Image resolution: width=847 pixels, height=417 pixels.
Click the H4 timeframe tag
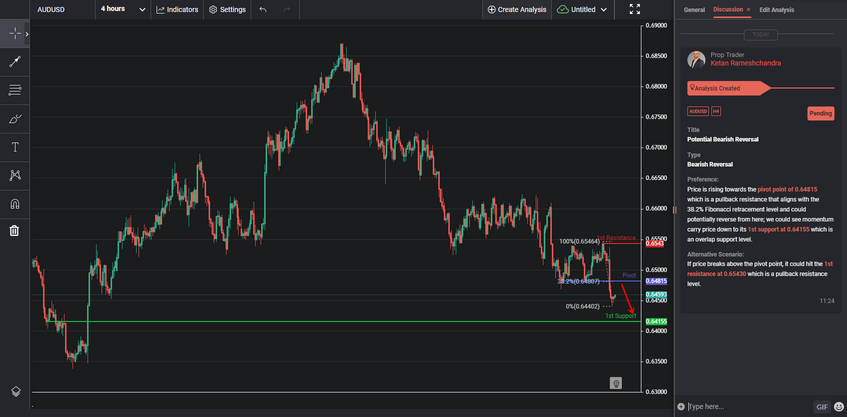(x=716, y=111)
